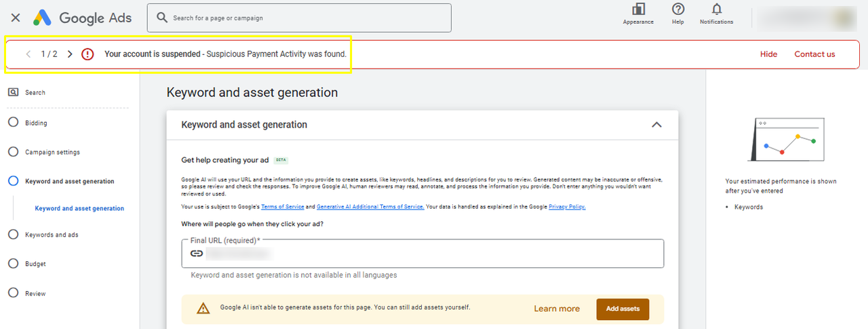The width and height of the screenshot is (868, 329).
Task: Collapse Keyword and asset generation card chevron
Action: tap(656, 125)
